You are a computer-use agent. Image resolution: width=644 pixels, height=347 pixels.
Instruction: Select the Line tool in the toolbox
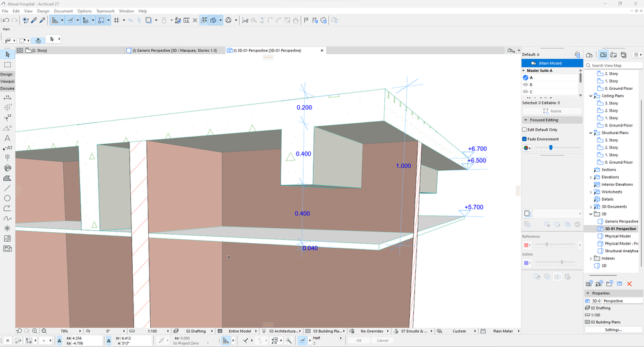[7, 188]
